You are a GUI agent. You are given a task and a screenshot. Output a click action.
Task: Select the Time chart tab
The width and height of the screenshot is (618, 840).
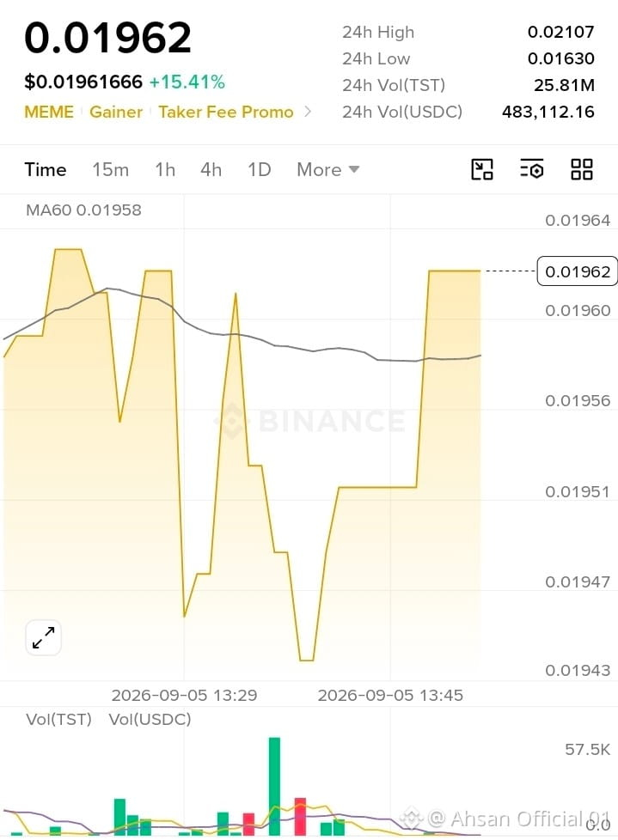(x=46, y=170)
